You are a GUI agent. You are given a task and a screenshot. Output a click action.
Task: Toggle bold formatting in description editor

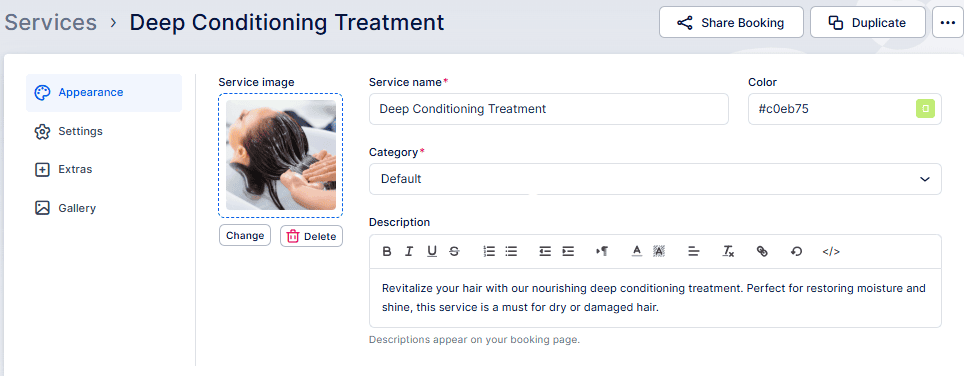(387, 251)
